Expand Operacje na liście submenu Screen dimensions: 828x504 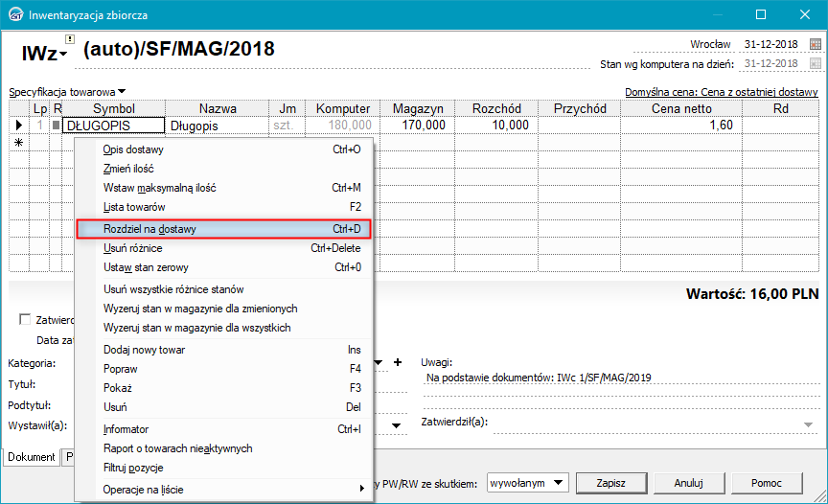click(224, 490)
